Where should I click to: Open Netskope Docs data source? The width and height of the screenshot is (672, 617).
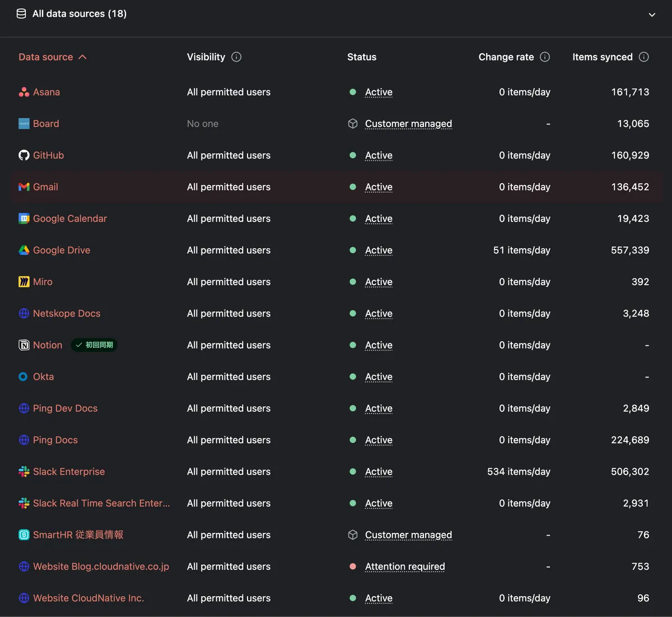pyautogui.click(x=67, y=314)
